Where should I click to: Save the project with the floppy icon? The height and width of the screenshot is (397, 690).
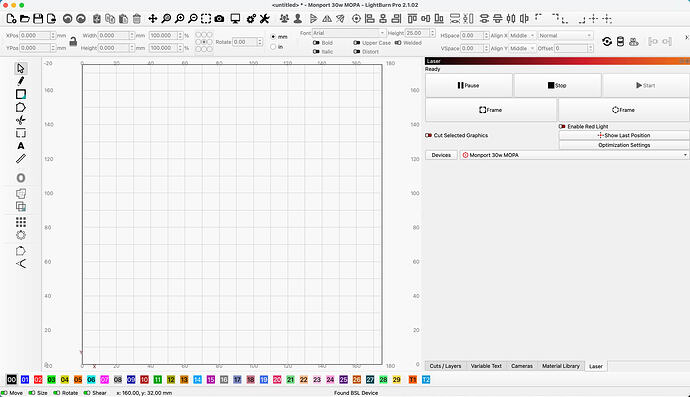click(38, 18)
